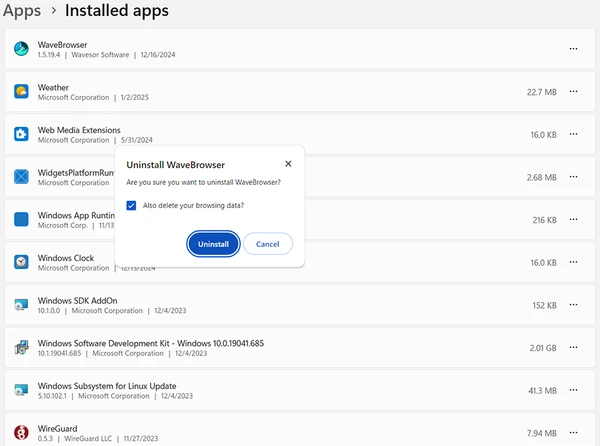The image size is (600, 446).
Task: Confirm with the Uninstall button
Action: coord(213,244)
